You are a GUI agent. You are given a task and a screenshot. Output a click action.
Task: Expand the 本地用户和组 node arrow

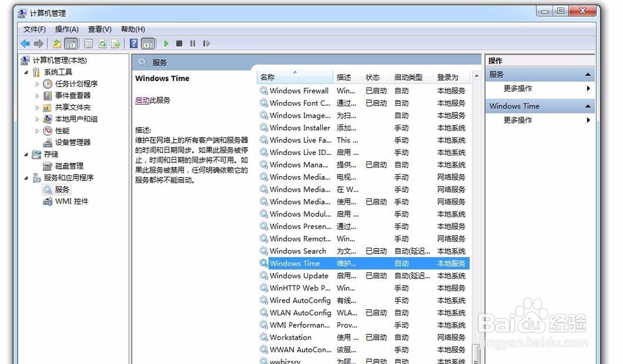click(37, 119)
